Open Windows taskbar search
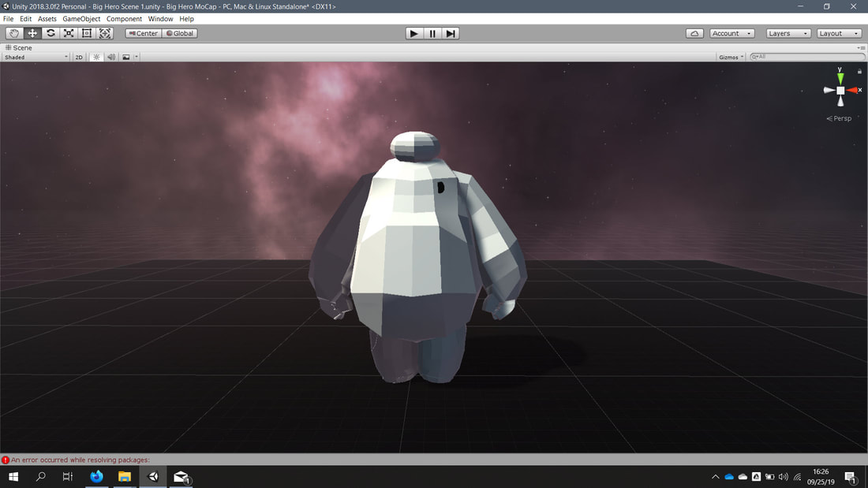 (40, 476)
